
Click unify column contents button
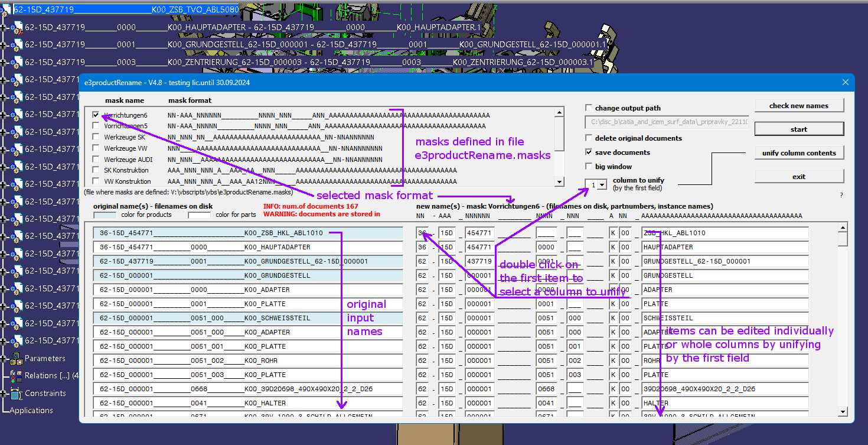799,153
